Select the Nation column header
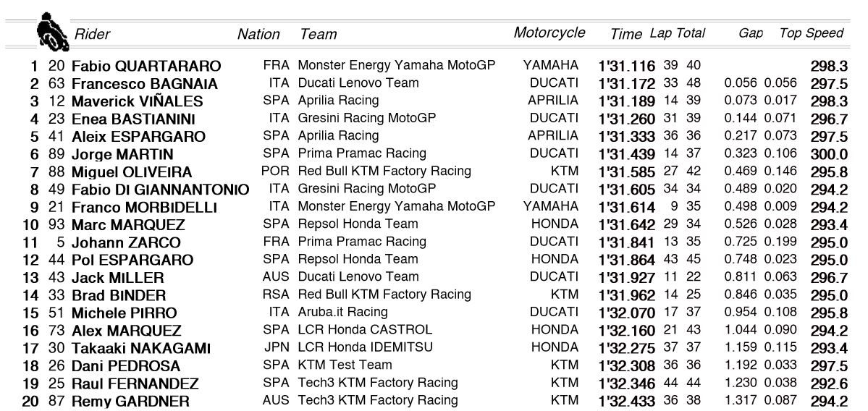868x411 pixels. click(x=258, y=34)
